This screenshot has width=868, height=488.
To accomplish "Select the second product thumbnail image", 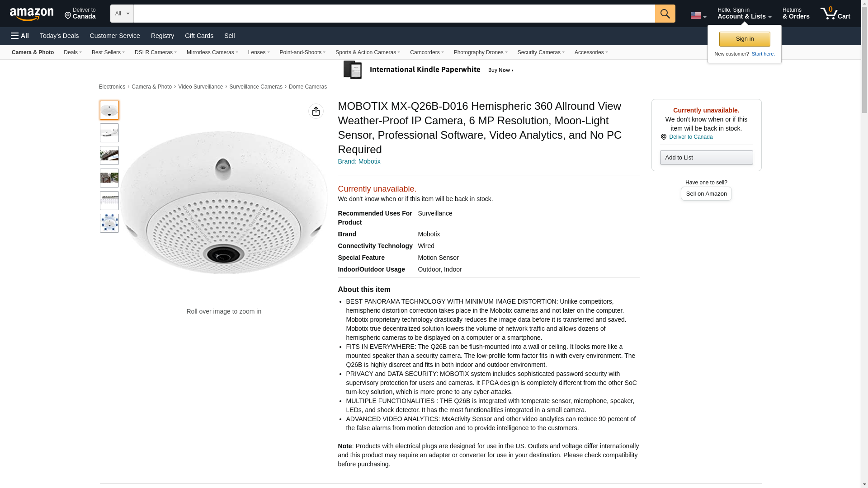I will click(x=109, y=133).
